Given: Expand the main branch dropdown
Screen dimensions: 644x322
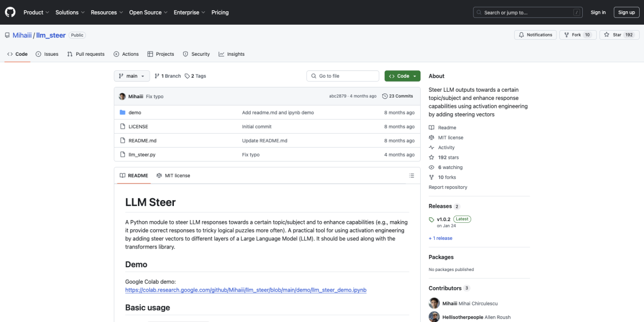Looking at the screenshot, I should click(131, 76).
